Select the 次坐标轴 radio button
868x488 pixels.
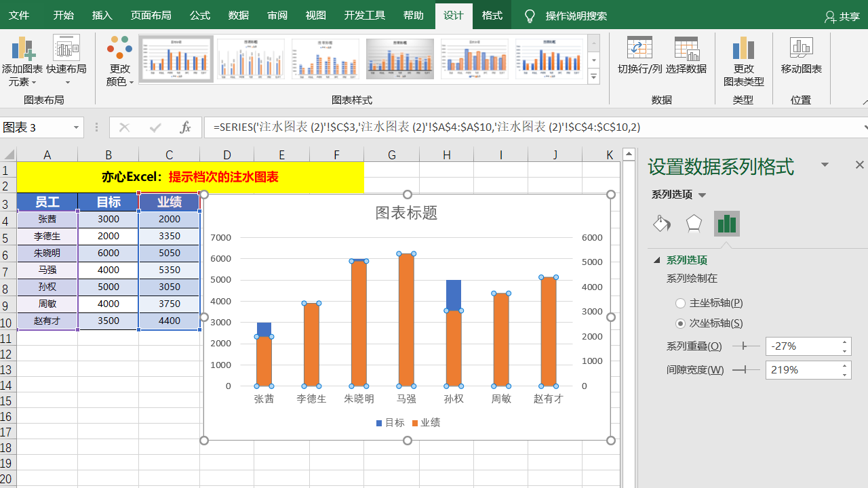(x=681, y=323)
